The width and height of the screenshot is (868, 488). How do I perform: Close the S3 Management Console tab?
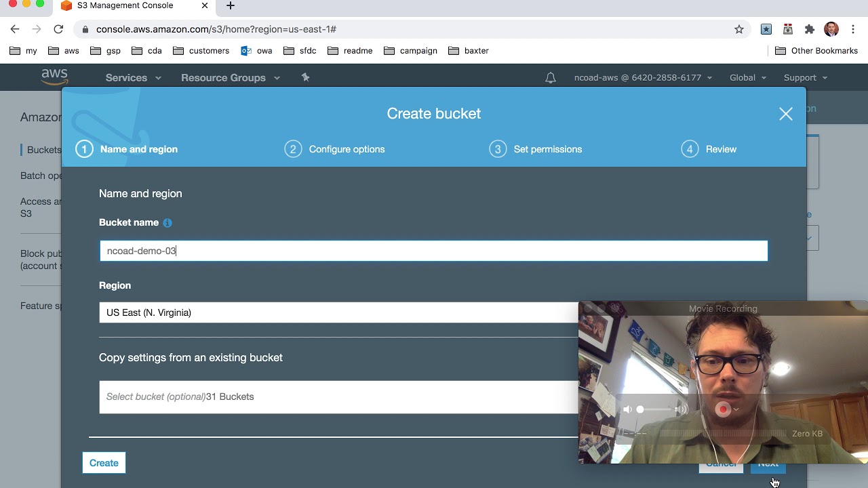205,5
